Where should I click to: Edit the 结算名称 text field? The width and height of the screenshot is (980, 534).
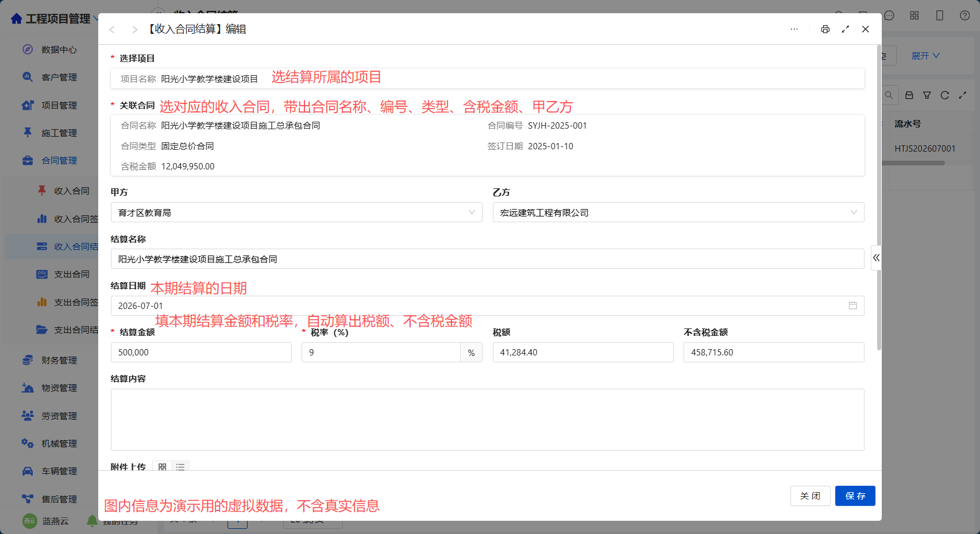click(x=488, y=259)
